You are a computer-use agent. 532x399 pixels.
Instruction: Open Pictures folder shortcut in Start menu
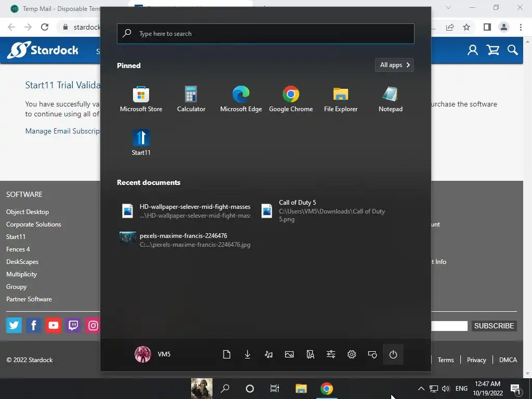pos(289,354)
